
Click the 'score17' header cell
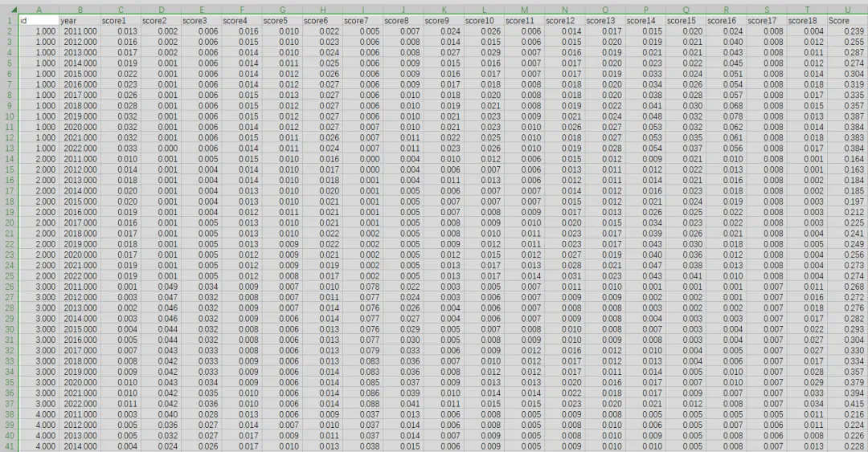(x=767, y=20)
